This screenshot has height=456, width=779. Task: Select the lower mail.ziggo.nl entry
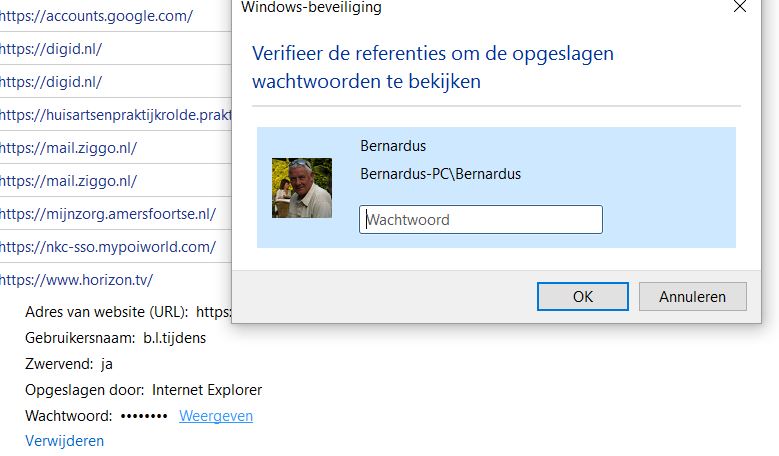tap(68, 181)
